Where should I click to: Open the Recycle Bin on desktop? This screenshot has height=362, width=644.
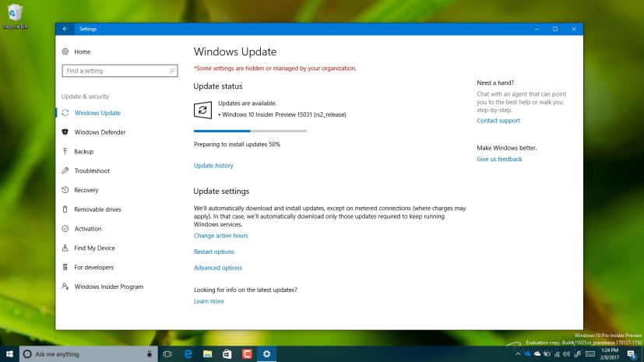[15, 16]
